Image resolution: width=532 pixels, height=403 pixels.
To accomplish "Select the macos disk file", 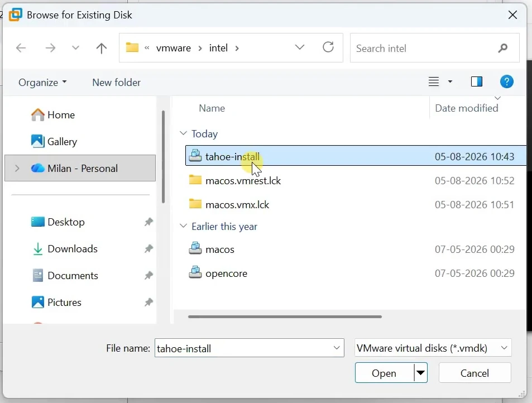I will pyautogui.click(x=356, y=250).
